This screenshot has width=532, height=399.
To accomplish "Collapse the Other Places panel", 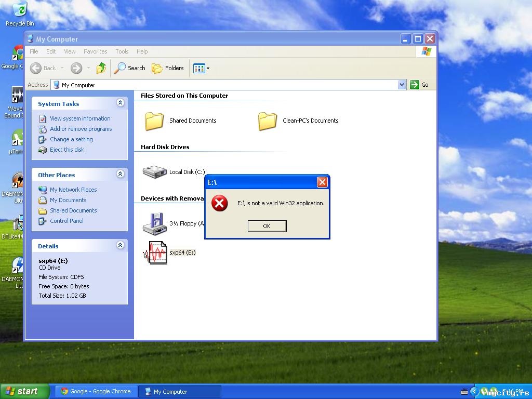I will (x=120, y=174).
